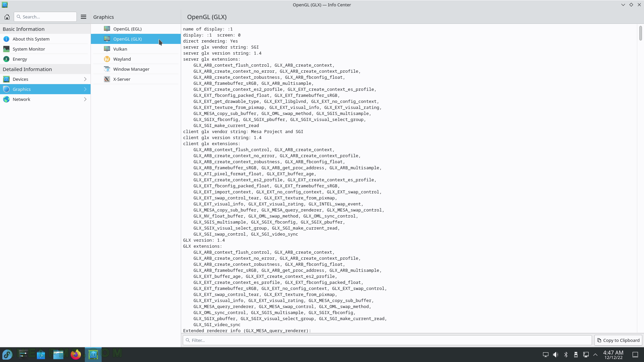Open the audio volume tray icon
The image size is (644, 362).
point(556,355)
